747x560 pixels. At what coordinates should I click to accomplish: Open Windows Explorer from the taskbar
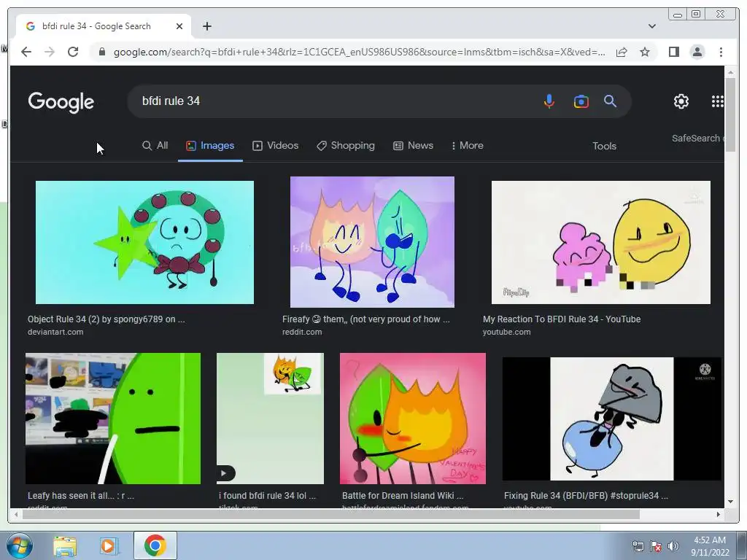coord(65,546)
